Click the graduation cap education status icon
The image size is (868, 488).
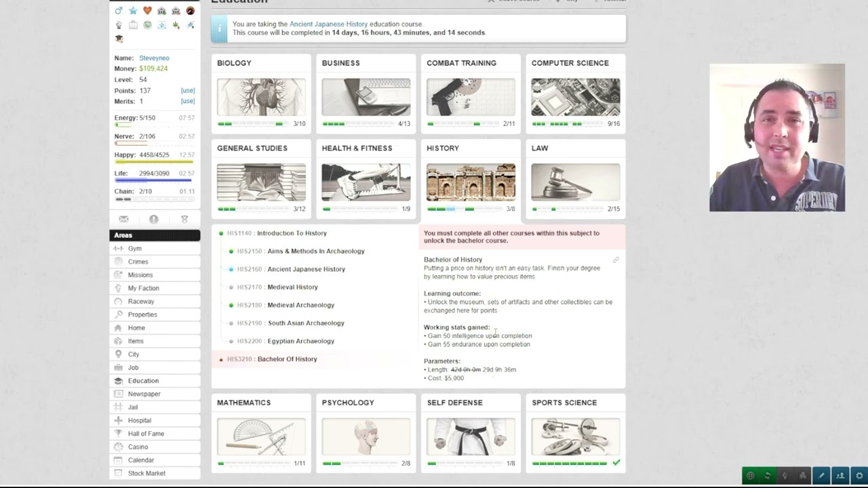[x=119, y=39]
